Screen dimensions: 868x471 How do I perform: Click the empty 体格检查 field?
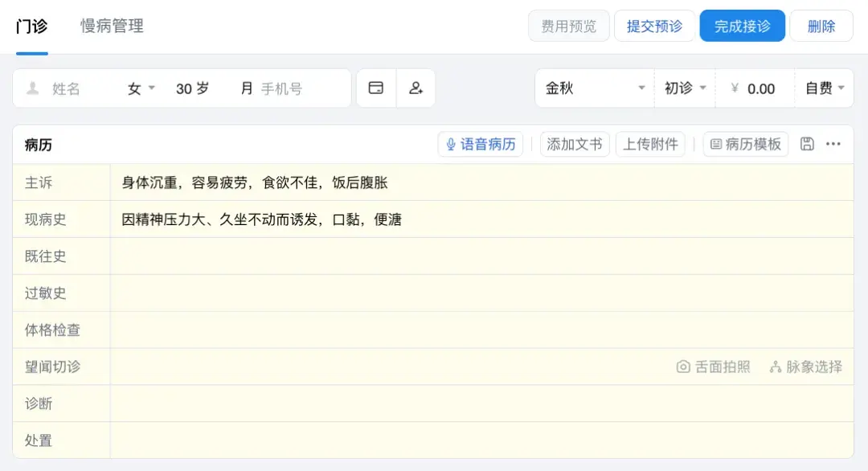(x=481, y=330)
